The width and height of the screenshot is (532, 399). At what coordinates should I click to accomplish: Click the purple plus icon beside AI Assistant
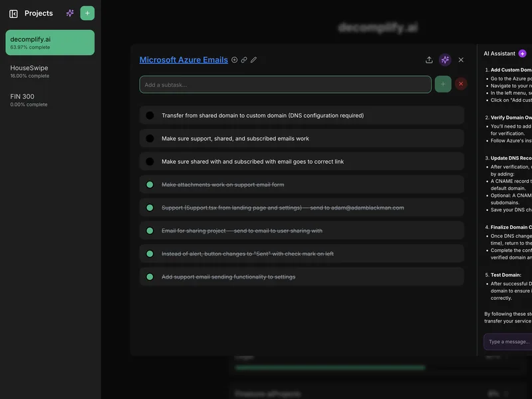pyautogui.click(x=523, y=53)
